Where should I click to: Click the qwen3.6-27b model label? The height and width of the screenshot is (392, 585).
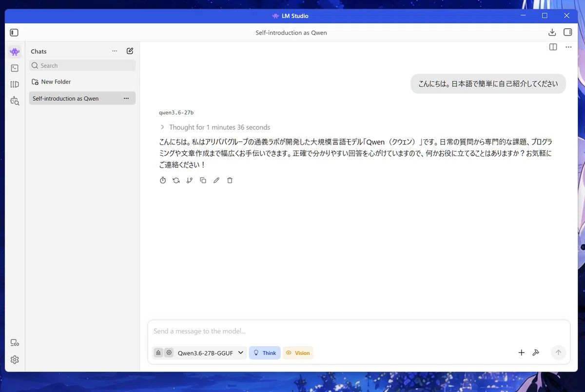176,113
